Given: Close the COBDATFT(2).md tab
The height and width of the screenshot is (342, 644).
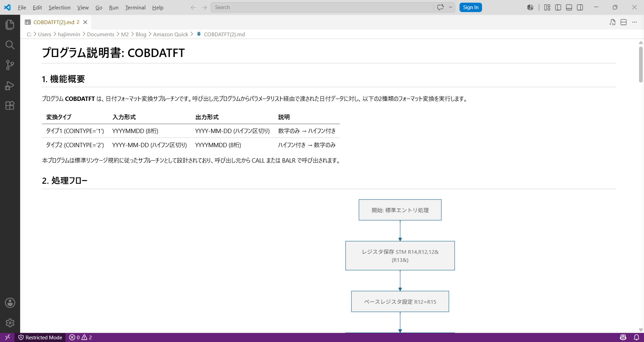Looking at the screenshot, I should (85, 22).
